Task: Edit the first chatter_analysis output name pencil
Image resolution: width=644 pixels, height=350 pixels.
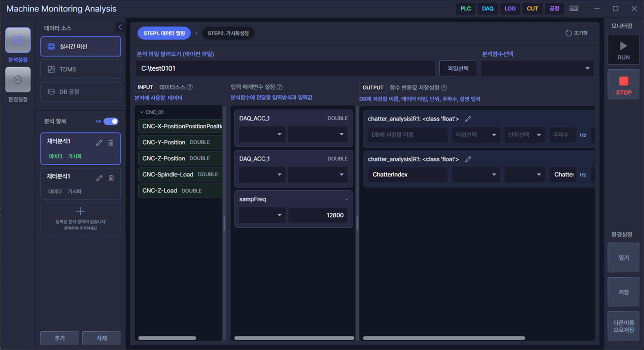Action: pyautogui.click(x=468, y=119)
